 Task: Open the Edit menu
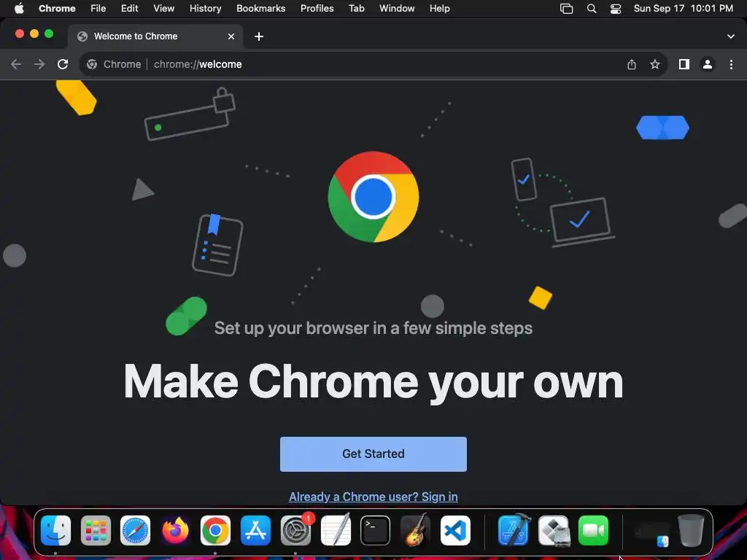coord(129,9)
